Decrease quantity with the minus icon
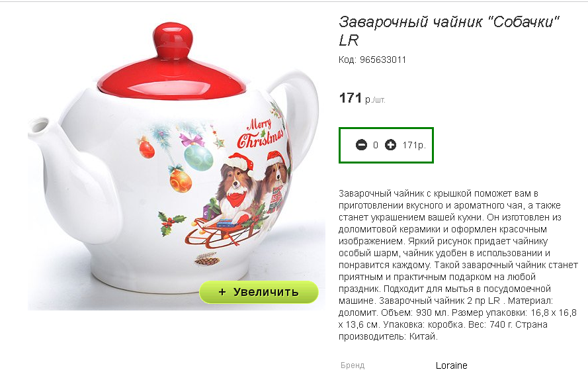Image resolution: width=588 pixels, height=378 pixels. (361, 145)
